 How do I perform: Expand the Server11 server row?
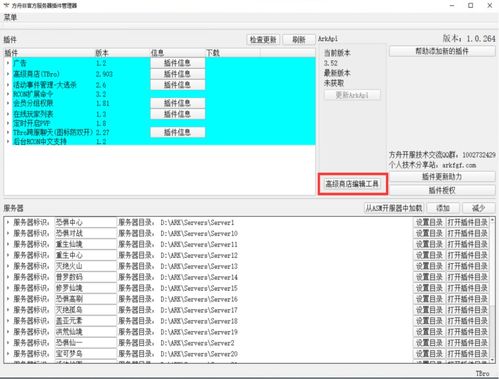tap(8, 244)
